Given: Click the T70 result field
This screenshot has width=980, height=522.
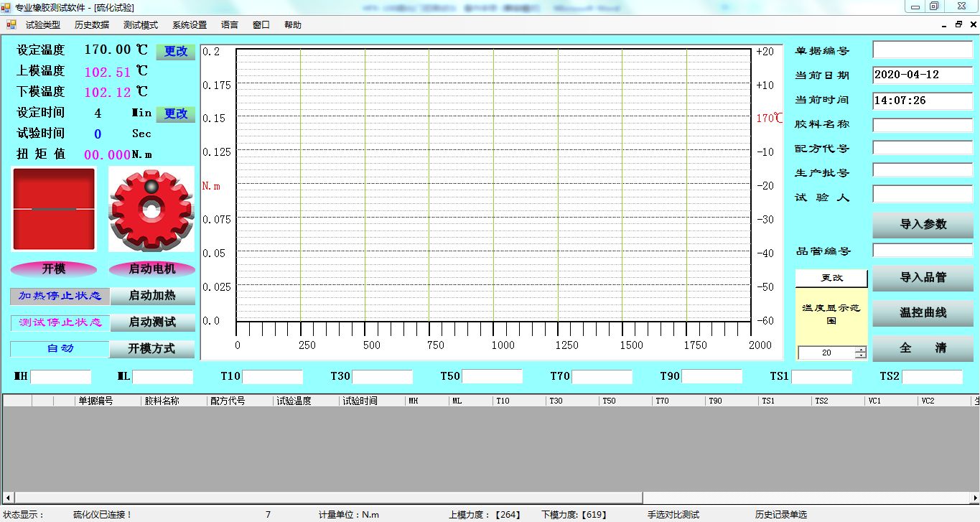Looking at the screenshot, I should (602, 376).
